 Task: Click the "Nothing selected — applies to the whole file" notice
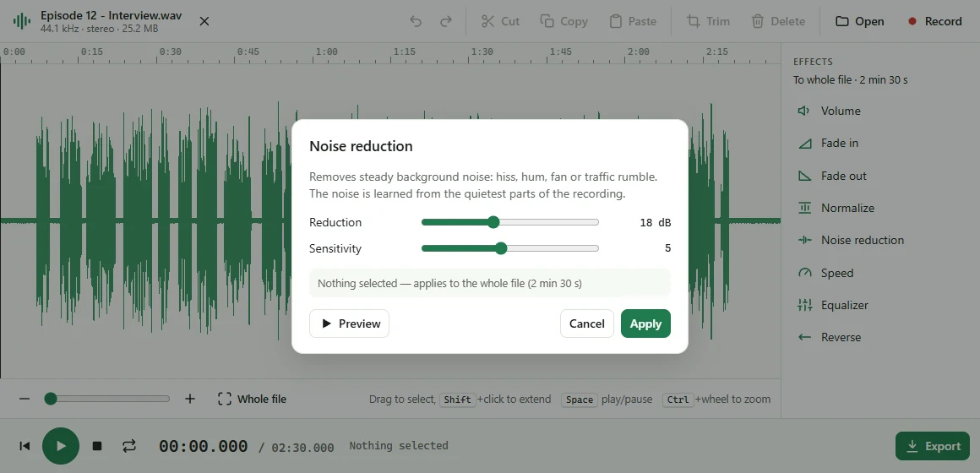click(x=490, y=283)
